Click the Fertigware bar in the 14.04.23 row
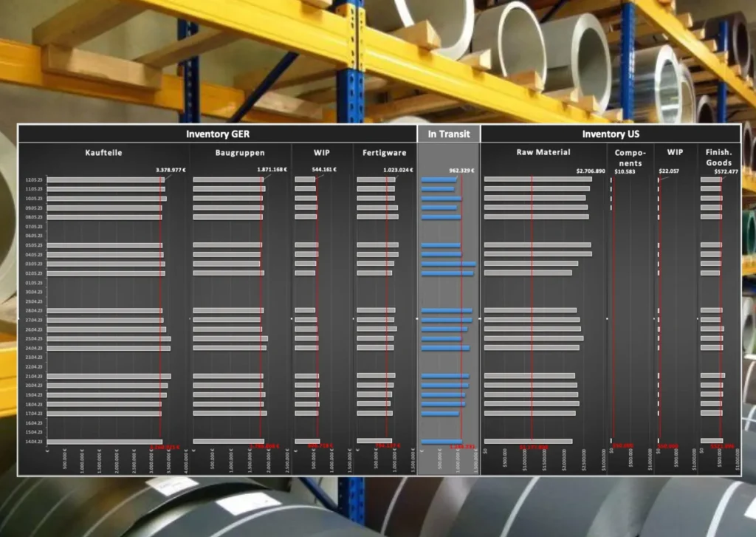The height and width of the screenshot is (537, 756). (374, 440)
